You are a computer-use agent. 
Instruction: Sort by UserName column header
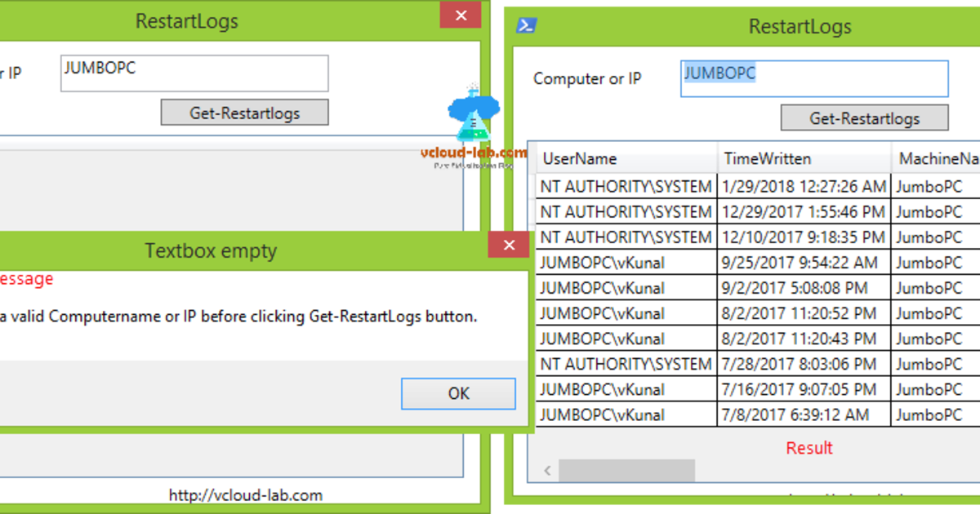pyautogui.click(x=626, y=158)
